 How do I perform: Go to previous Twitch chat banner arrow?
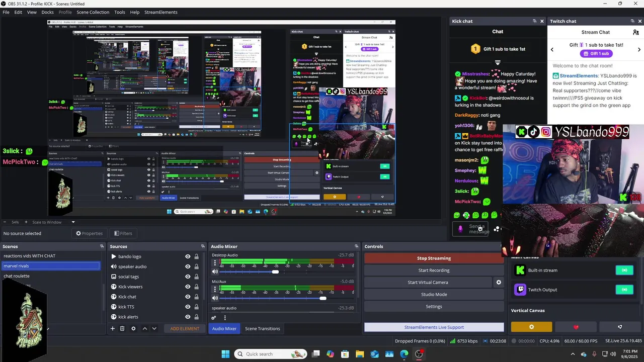tap(552, 49)
